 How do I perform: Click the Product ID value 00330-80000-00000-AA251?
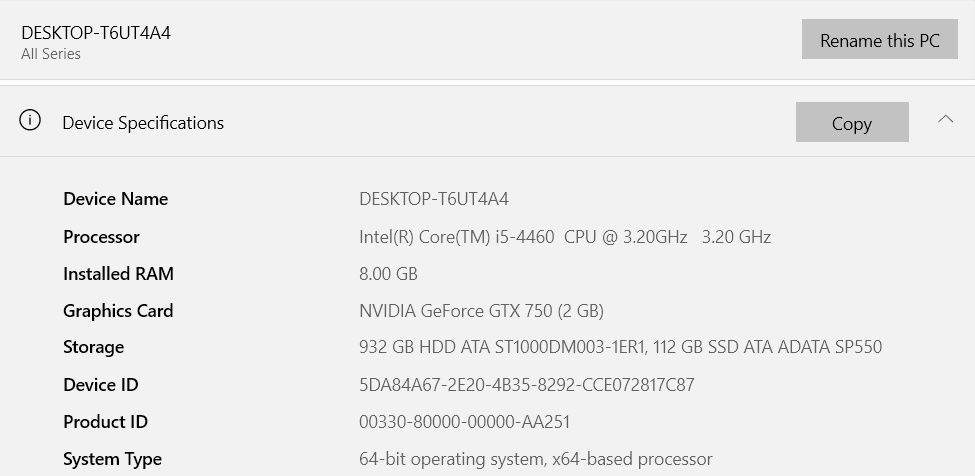tap(464, 422)
